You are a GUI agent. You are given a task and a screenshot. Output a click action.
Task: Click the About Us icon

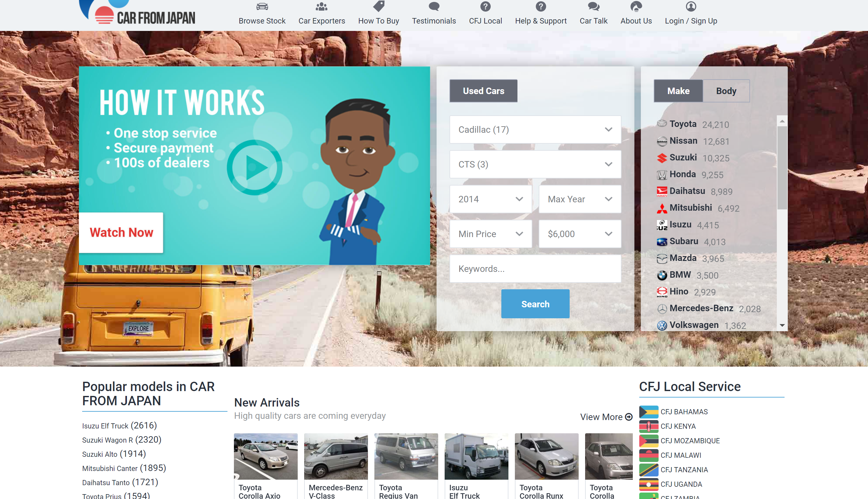coord(636,6)
